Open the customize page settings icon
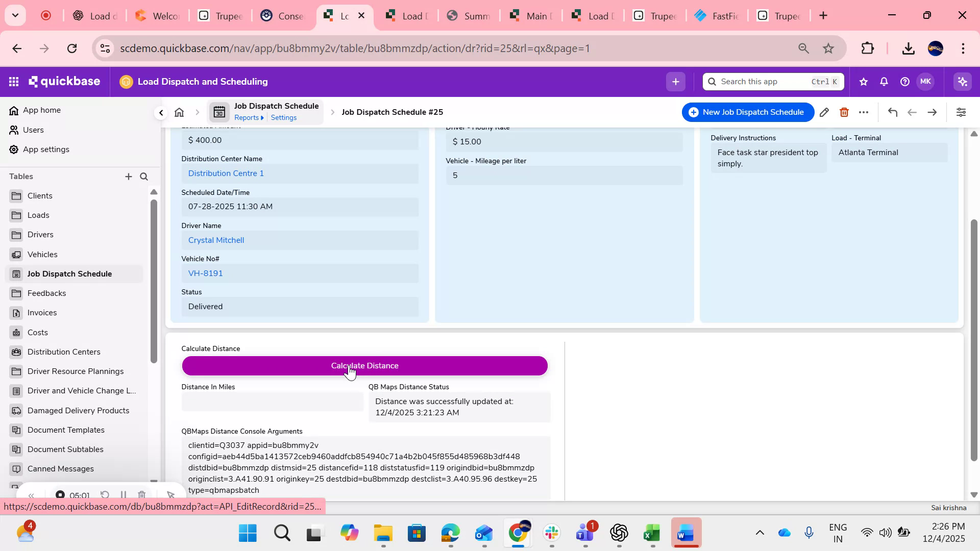Viewport: 980px width, 551px height. pos(961,112)
